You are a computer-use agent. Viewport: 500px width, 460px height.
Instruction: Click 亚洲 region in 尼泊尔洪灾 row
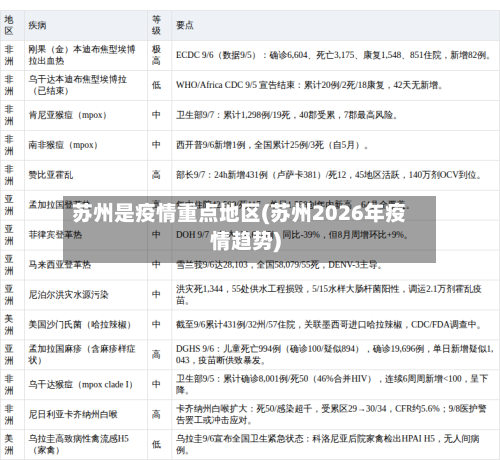click(x=9, y=295)
